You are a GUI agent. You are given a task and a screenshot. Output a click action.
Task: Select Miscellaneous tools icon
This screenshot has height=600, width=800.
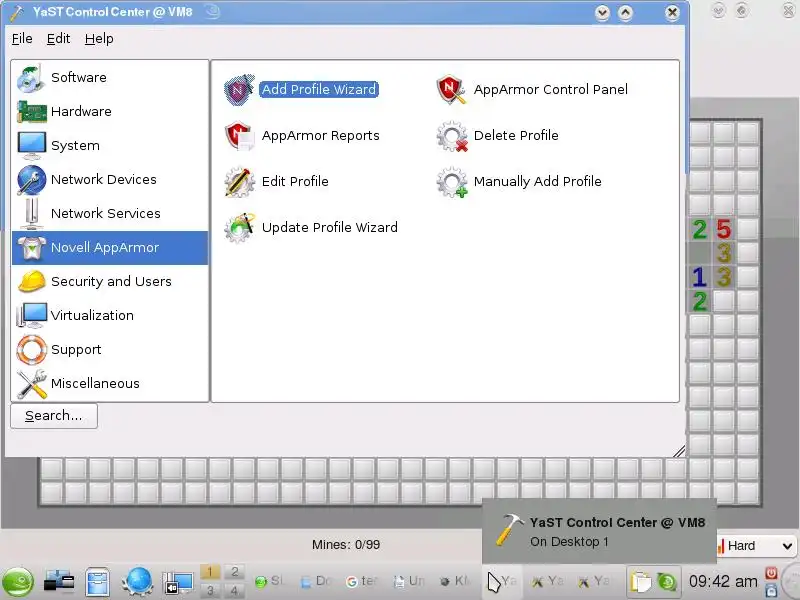pyautogui.click(x=32, y=384)
